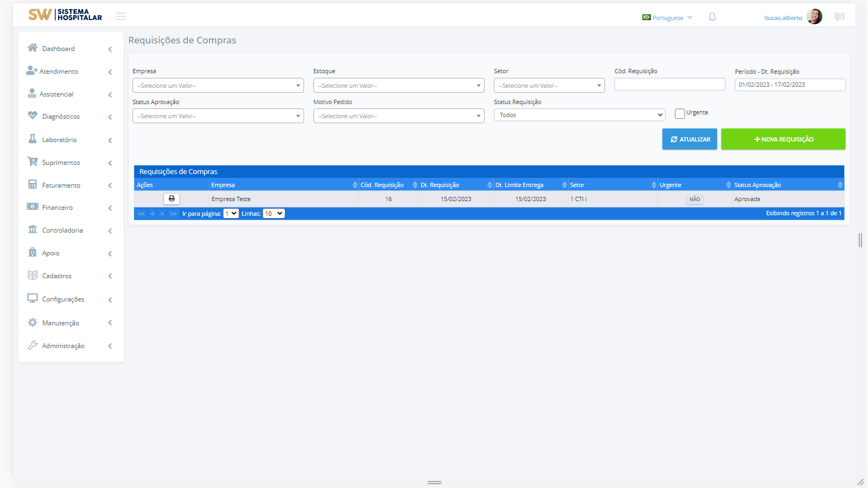This screenshot has height=488, width=868.
Task: Enable the Urgente checkbox
Action: pyautogui.click(x=680, y=113)
